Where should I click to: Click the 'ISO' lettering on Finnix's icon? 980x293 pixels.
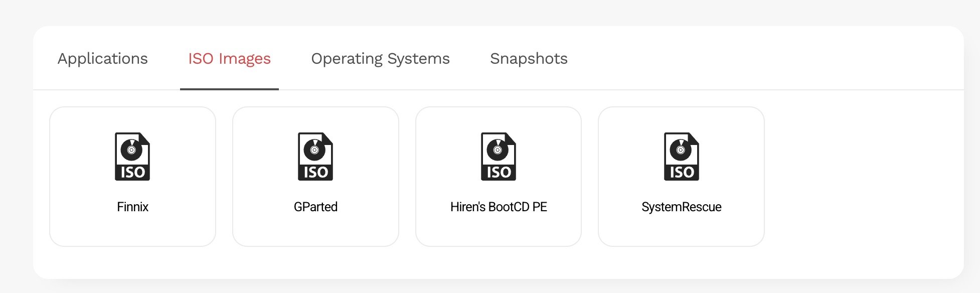pyautogui.click(x=133, y=173)
